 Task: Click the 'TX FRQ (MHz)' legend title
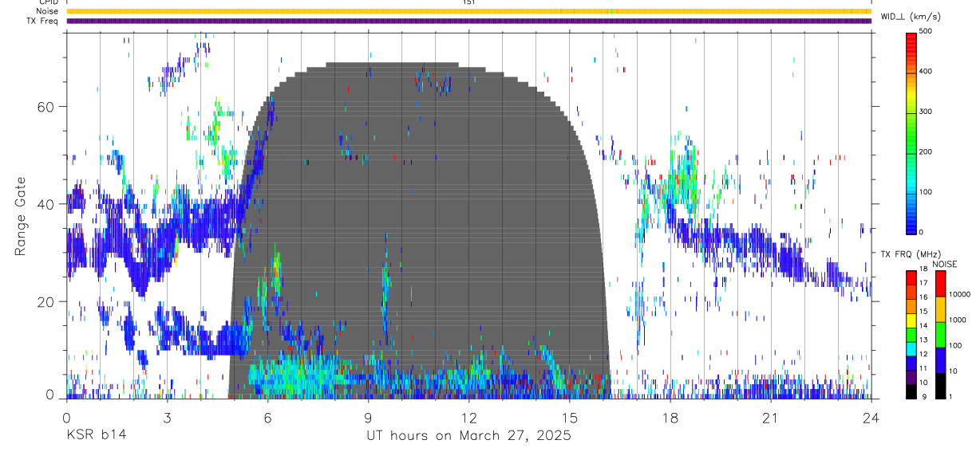tap(912, 254)
